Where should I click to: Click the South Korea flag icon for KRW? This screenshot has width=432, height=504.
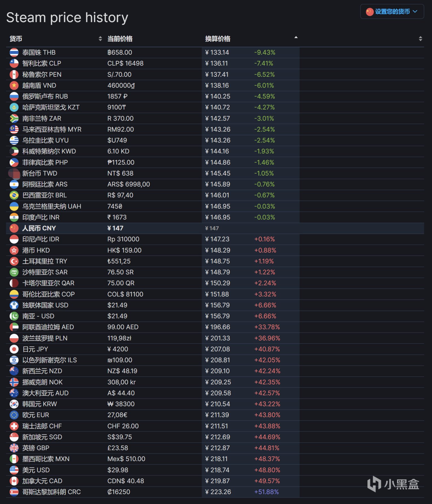14,404
